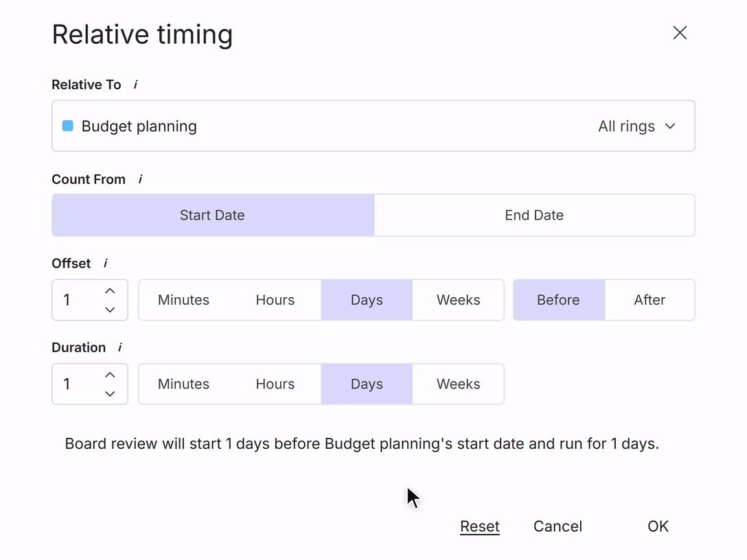
Task: Set Offset unit to Hours
Action: click(275, 300)
